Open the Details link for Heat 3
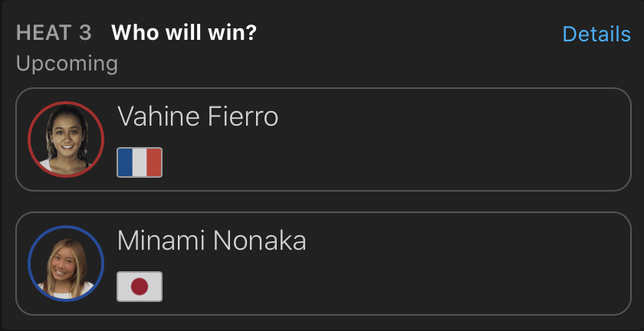 596,34
